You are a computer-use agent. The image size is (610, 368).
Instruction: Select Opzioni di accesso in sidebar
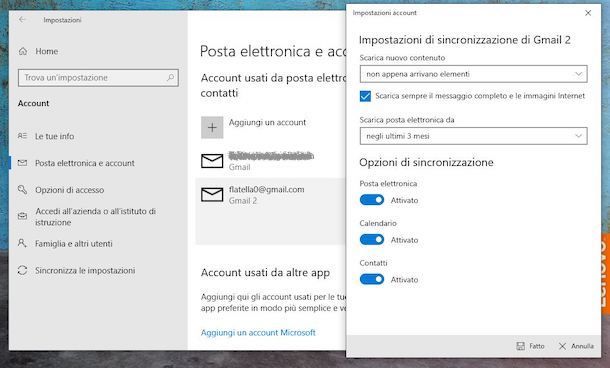tap(70, 190)
